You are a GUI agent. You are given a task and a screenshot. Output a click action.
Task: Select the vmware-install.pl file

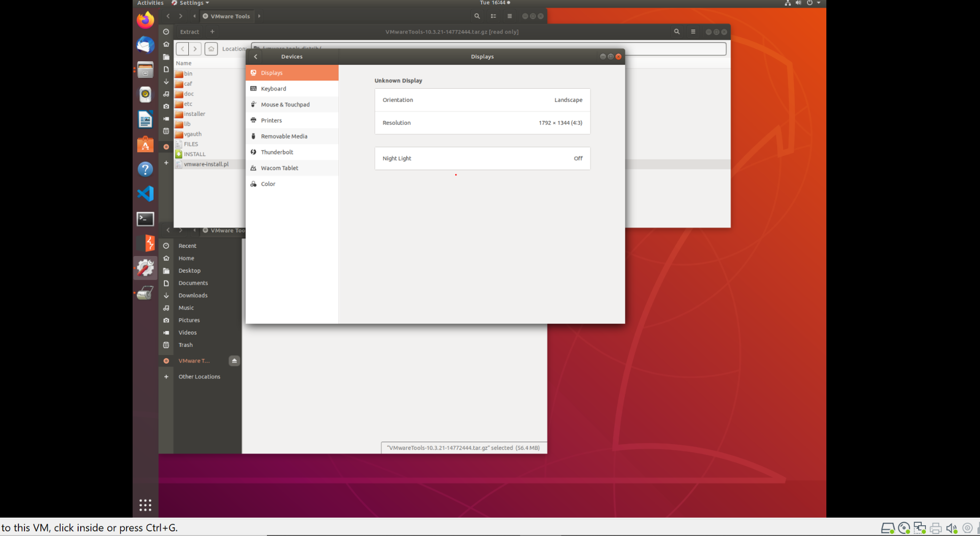[206, 164]
